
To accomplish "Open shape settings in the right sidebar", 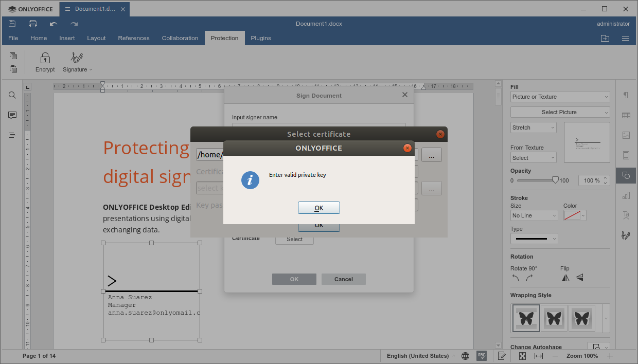I will (626, 175).
